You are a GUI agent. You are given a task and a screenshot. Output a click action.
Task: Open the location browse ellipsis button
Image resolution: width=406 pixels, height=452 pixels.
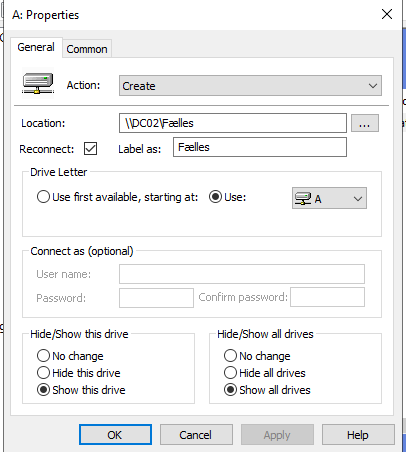click(x=365, y=123)
